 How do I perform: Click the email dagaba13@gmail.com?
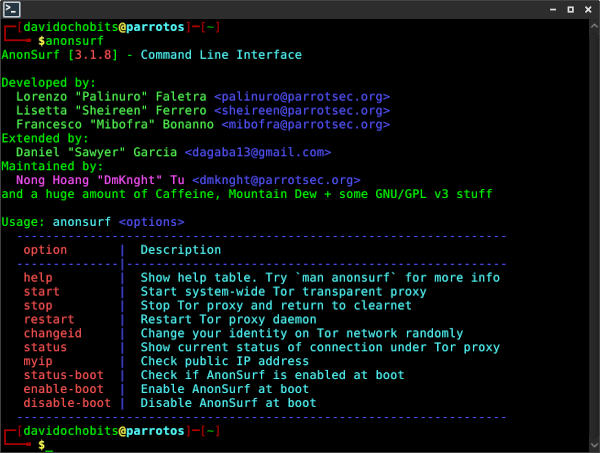point(258,152)
